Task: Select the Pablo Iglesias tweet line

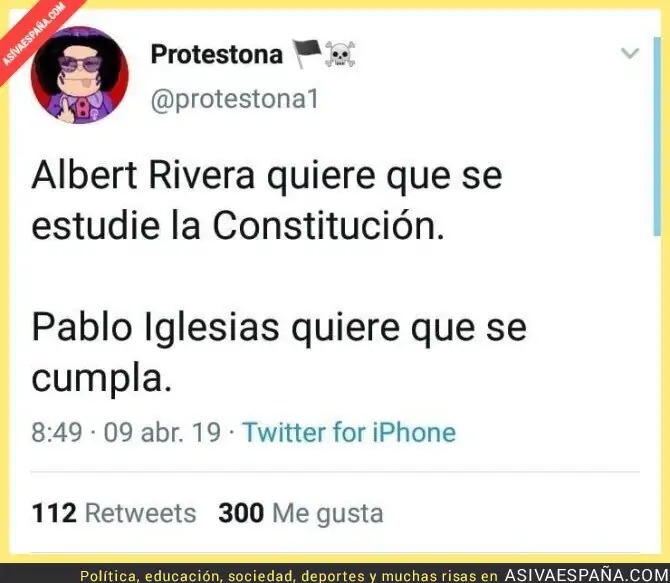Action: (279, 328)
